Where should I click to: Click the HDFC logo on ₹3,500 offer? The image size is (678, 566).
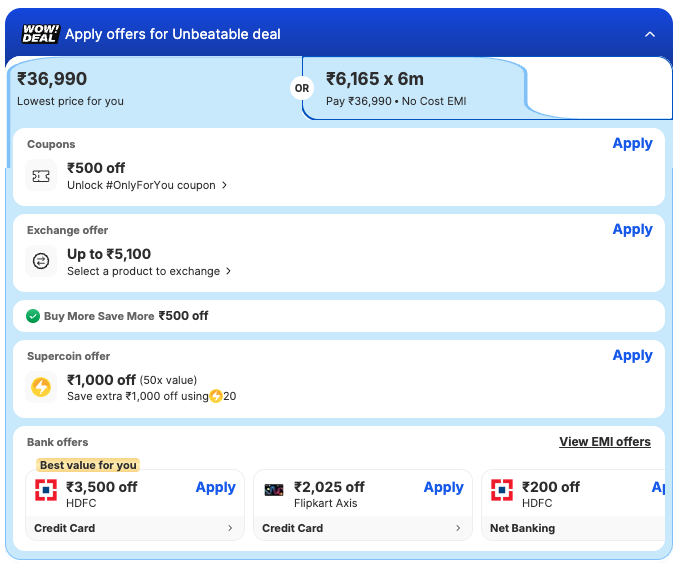(x=46, y=490)
